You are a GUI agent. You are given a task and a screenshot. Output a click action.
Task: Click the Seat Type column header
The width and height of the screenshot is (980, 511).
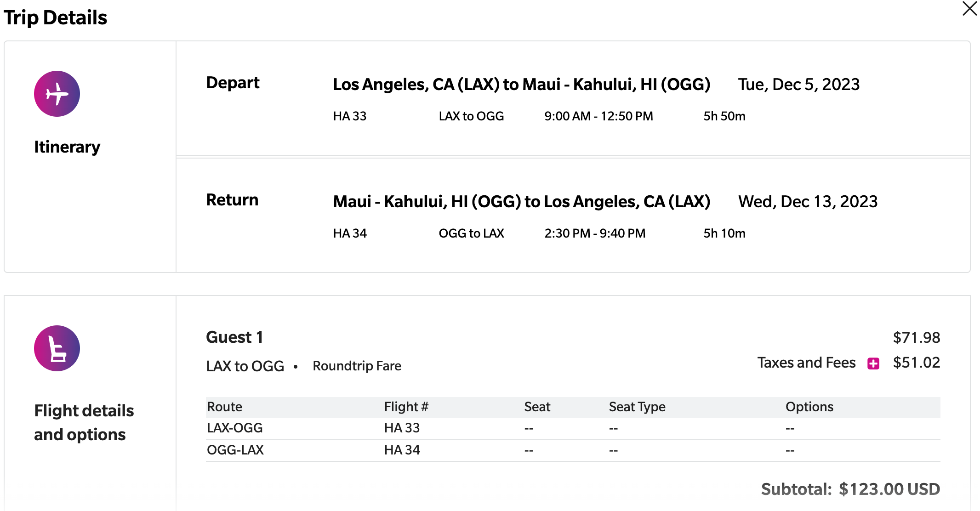[636, 406]
